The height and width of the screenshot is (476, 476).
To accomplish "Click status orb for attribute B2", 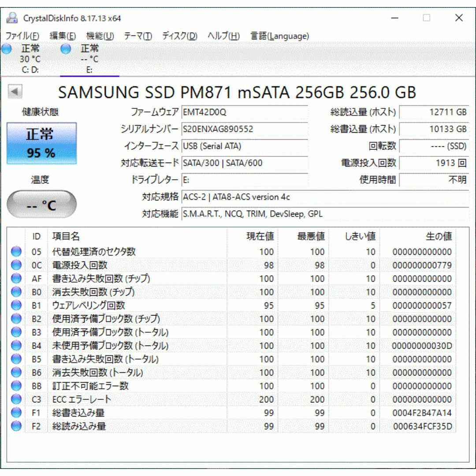I will click(x=16, y=319).
